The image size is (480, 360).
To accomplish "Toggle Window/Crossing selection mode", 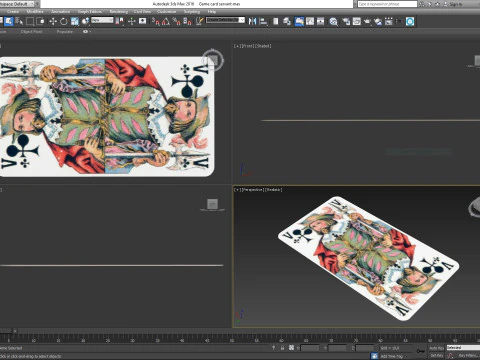I will coord(41,21).
